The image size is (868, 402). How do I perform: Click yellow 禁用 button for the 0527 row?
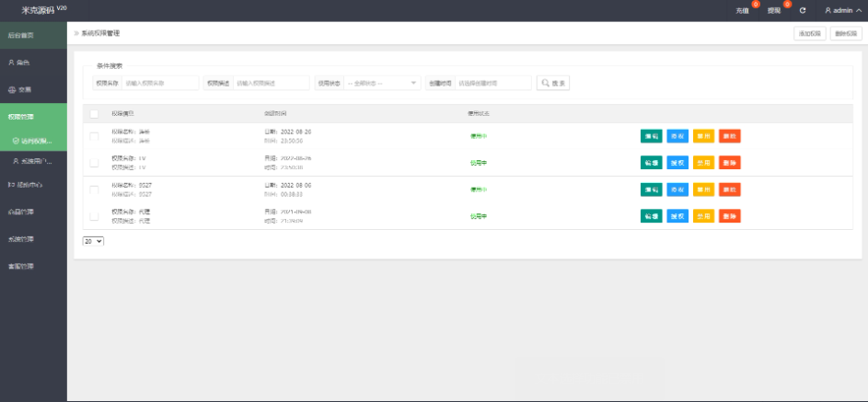click(703, 190)
